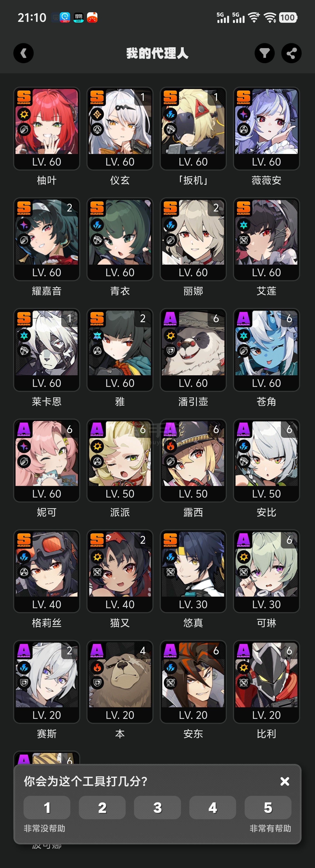Viewport: 315px width, 868px height.
Task: Tap the 艾莲 agent thumbnail
Action: tap(266, 239)
